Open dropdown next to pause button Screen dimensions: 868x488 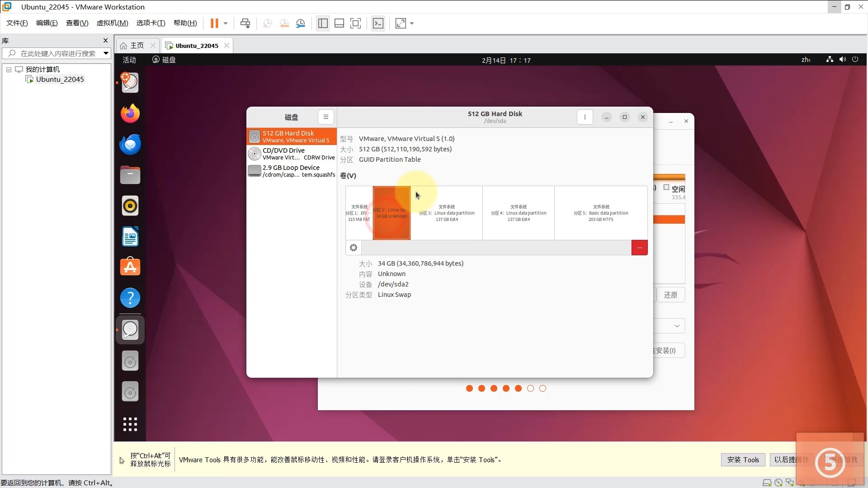coord(226,23)
